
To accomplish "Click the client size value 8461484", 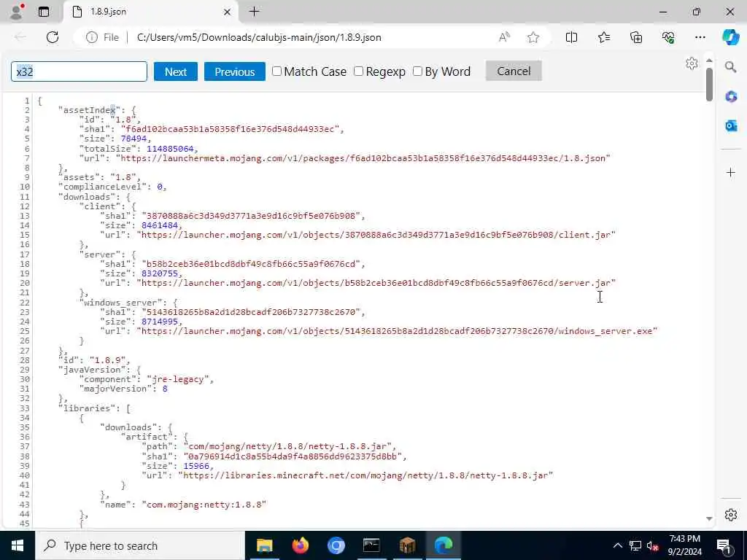I will click(160, 225).
